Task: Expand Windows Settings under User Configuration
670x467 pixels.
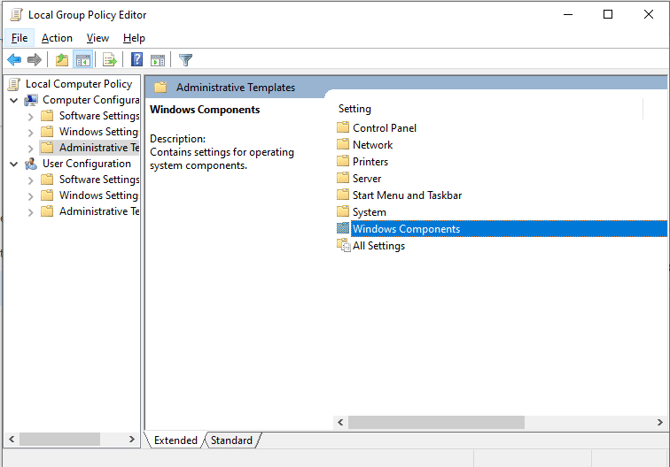Action: coord(30,196)
